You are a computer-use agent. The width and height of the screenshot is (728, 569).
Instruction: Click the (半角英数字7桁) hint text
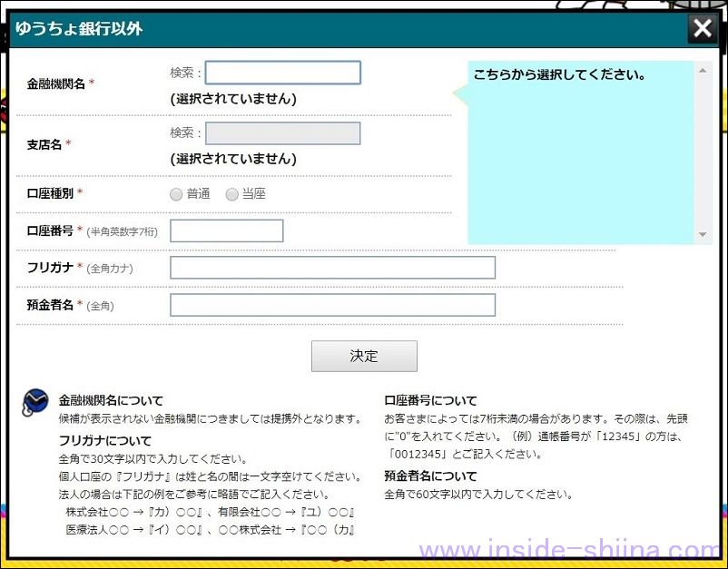(123, 231)
